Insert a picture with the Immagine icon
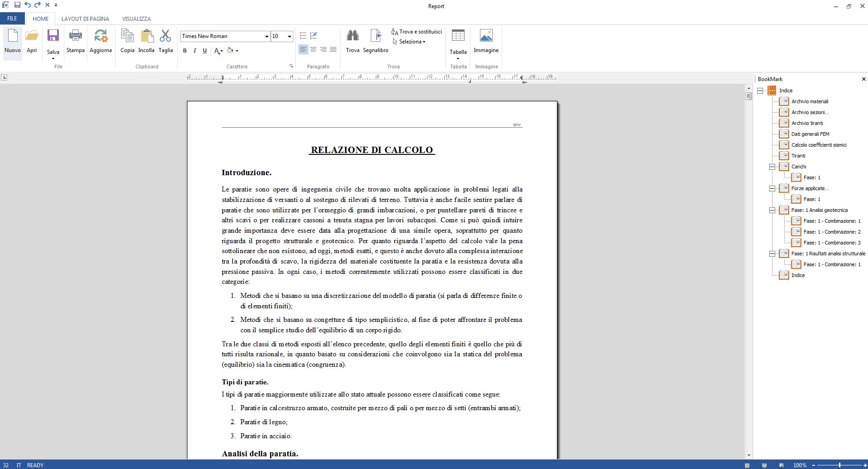This screenshot has height=469, width=868. pyautogui.click(x=486, y=37)
